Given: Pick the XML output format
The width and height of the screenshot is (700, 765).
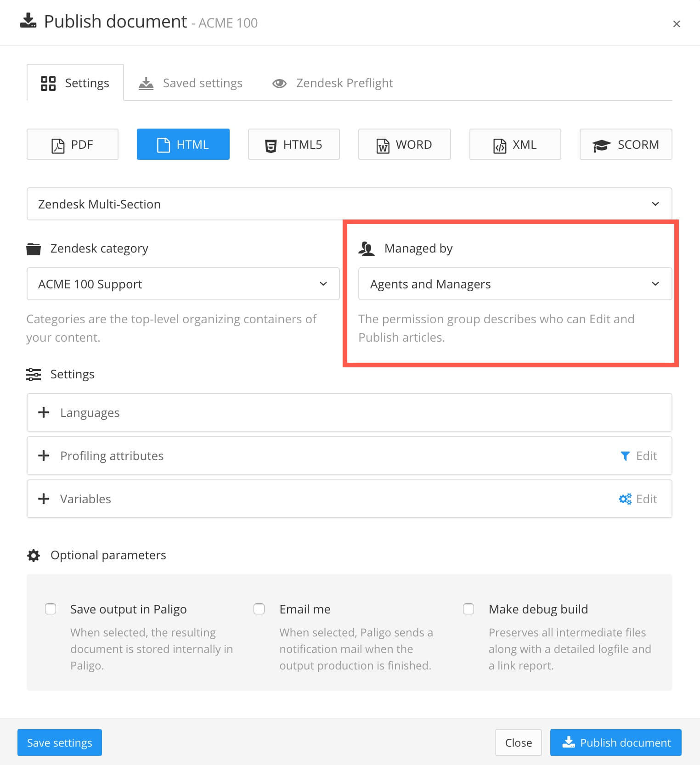Looking at the screenshot, I should point(515,145).
